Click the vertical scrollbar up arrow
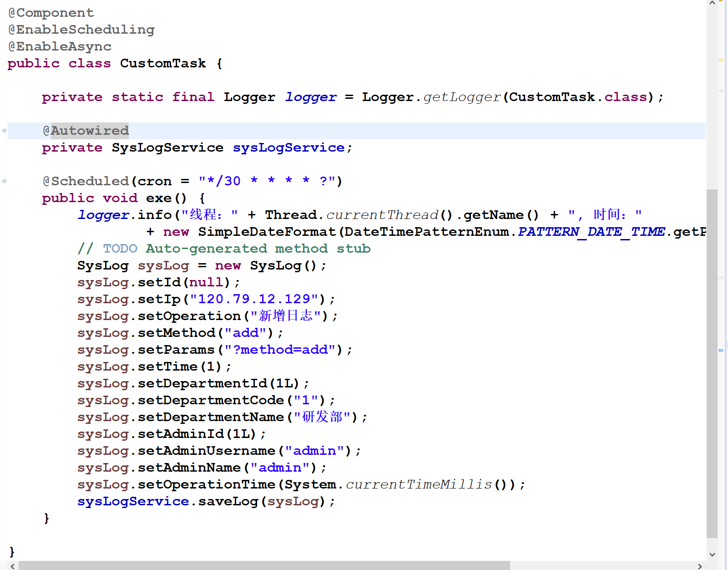The height and width of the screenshot is (570, 728). (712, 3)
